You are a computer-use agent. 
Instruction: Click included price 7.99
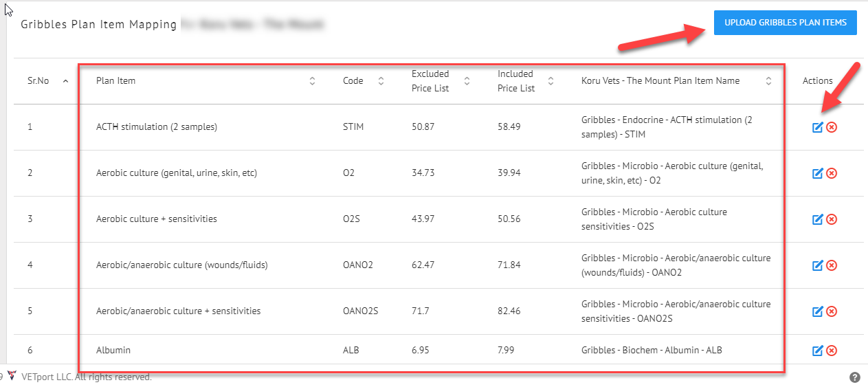507,351
